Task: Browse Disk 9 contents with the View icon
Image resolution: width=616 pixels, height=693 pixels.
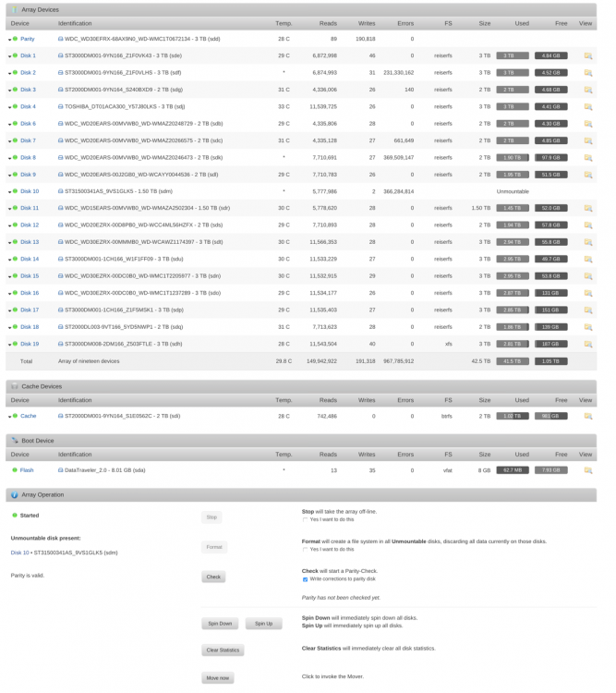Action: [588, 175]
